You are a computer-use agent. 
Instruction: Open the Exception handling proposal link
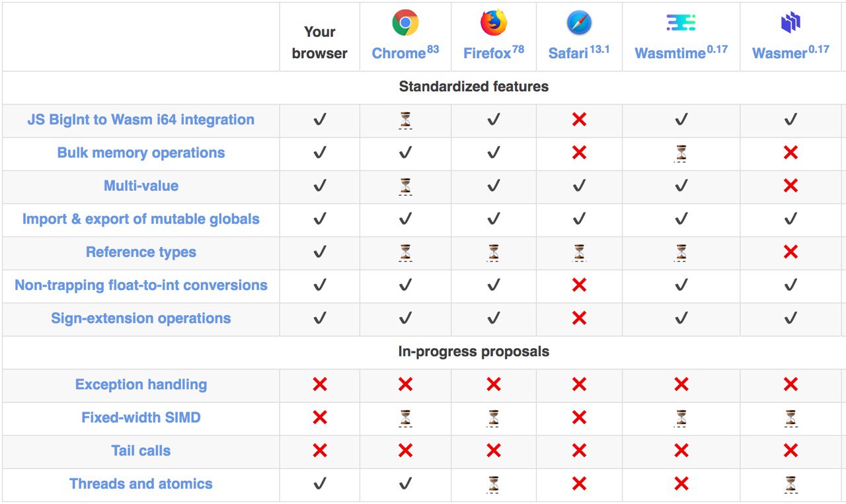tap(141, 384)
